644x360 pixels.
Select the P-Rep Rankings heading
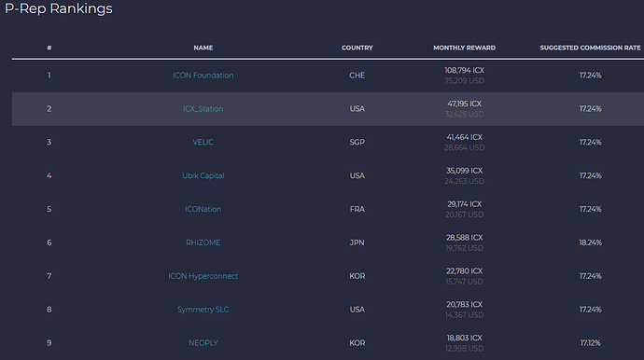point(58,8)
